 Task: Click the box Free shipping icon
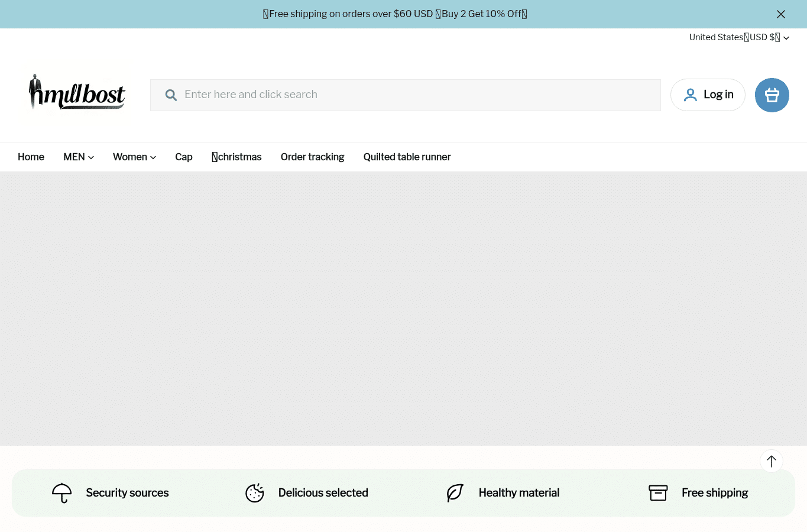(658, 493)
